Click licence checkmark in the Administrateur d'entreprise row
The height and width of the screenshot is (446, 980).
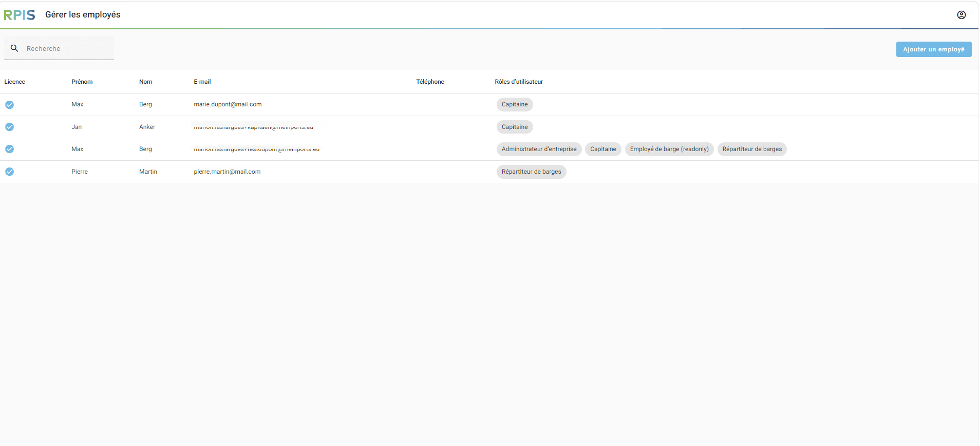[x=10, y=149]
